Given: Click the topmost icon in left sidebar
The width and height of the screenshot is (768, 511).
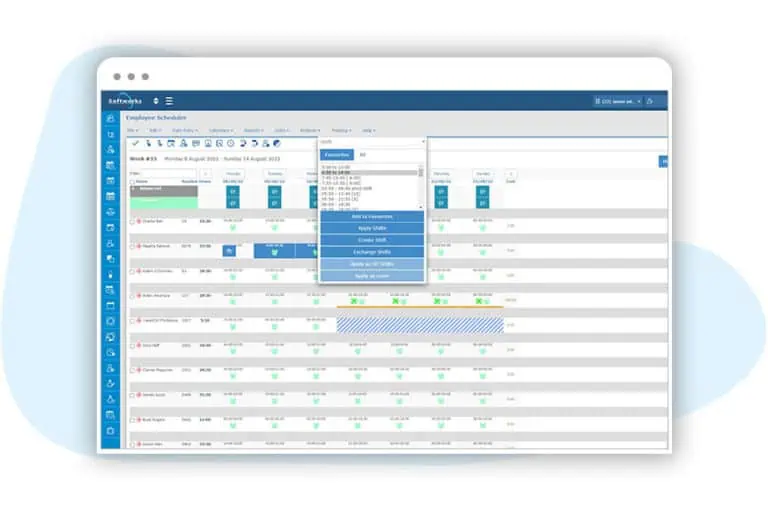Looking at the screenshot, I should click(110, 119).
